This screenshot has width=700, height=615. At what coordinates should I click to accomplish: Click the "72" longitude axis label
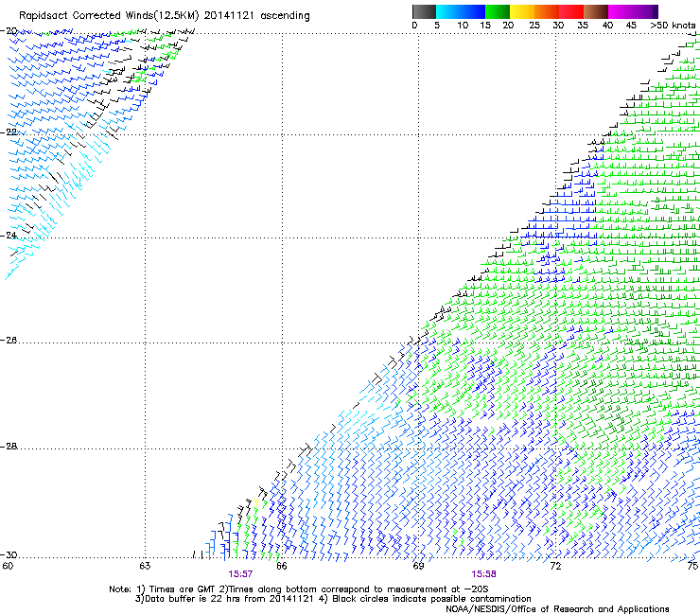coord(555,566)
